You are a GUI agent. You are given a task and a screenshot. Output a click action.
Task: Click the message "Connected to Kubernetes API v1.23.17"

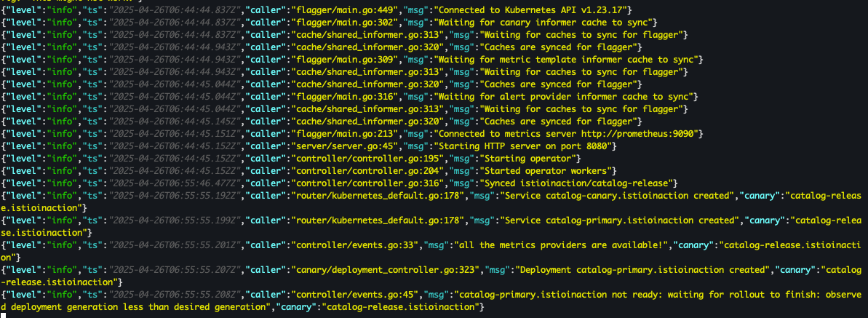[533, 9]
